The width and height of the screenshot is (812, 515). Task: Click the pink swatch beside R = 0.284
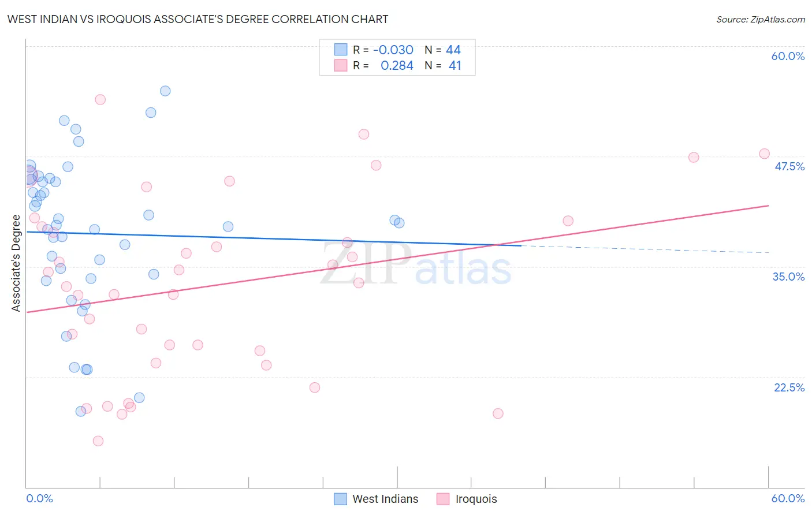click(x=341, y=65)
